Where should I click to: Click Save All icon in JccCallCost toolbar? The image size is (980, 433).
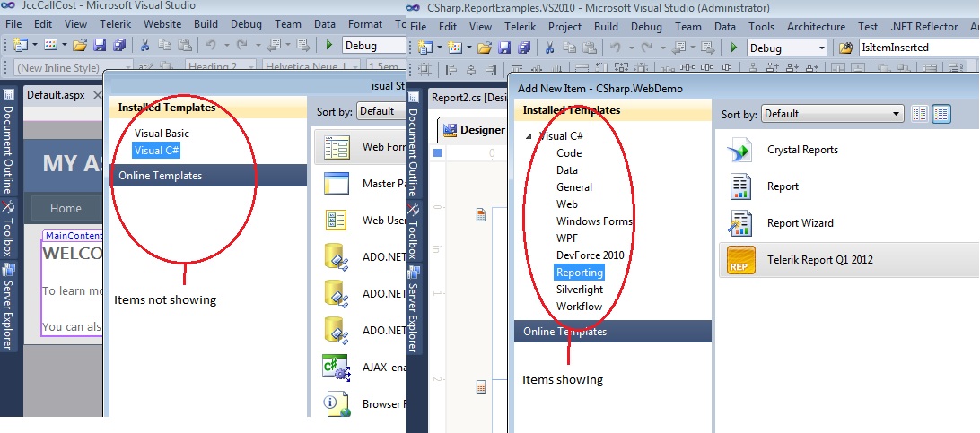click(118, 46)
